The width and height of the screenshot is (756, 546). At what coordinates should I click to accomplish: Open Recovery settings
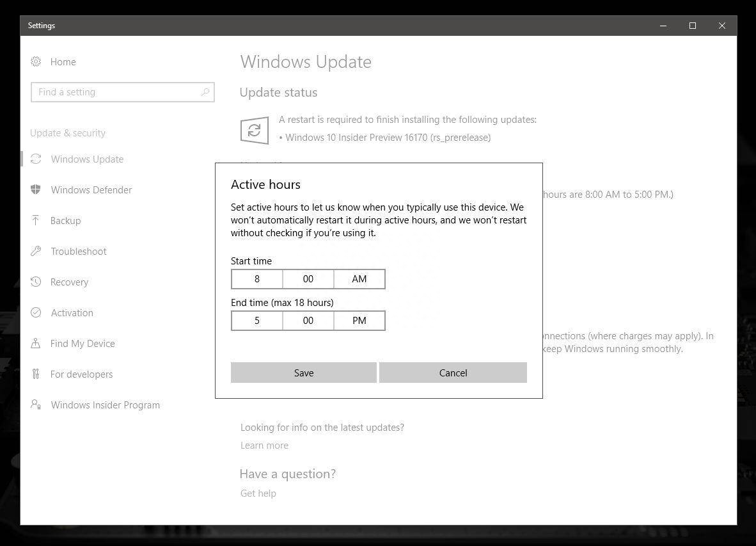[69, 282]
